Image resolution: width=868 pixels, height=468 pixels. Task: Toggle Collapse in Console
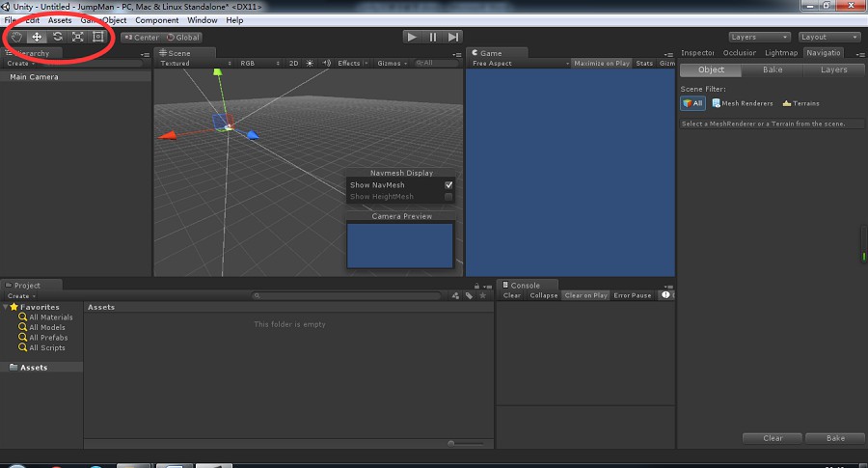[x=543, y=295]
